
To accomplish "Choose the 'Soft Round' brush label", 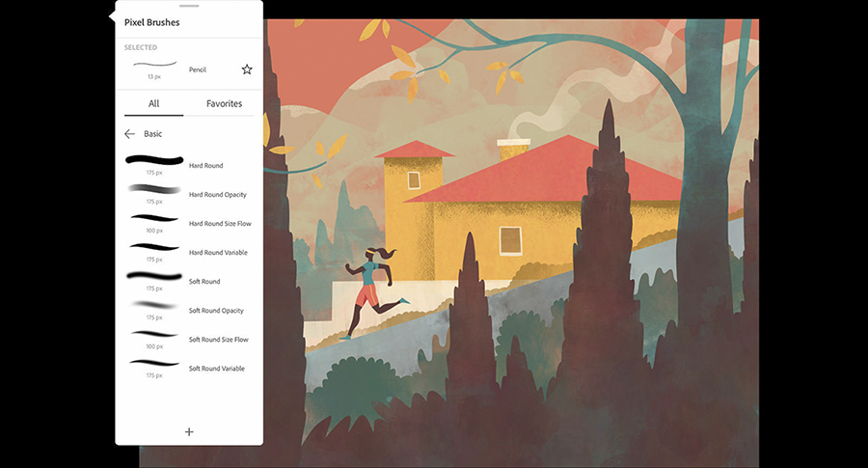I will coord(204,282).
